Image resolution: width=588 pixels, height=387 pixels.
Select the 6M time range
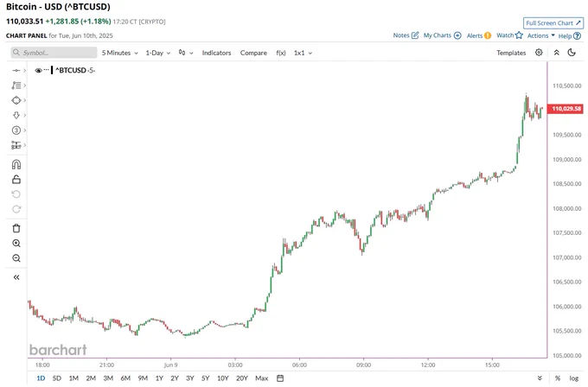tap(125, 378)
